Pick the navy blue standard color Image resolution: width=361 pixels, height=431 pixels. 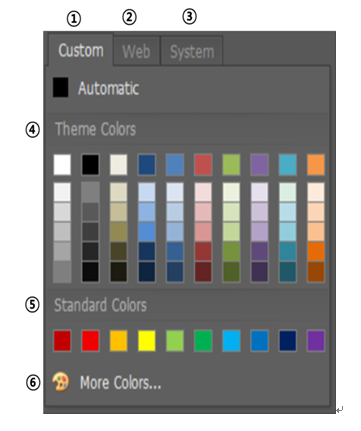click(x=288, y=341)
